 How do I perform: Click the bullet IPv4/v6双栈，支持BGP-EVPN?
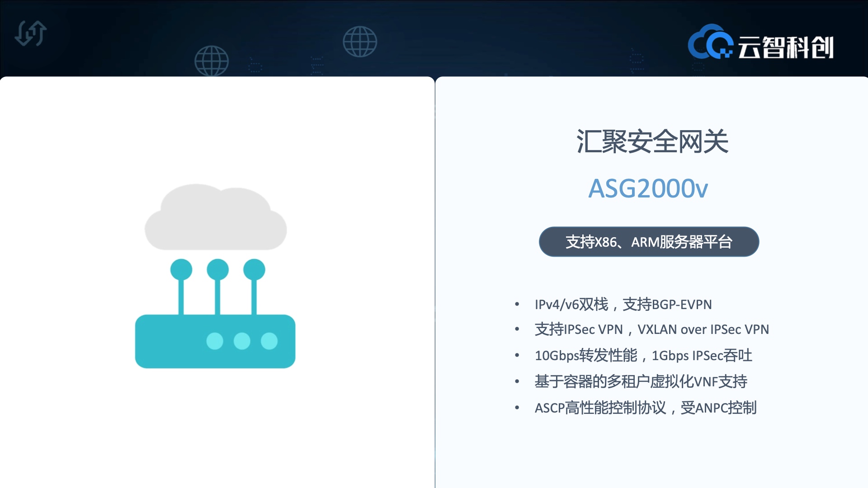pos(623,305)
